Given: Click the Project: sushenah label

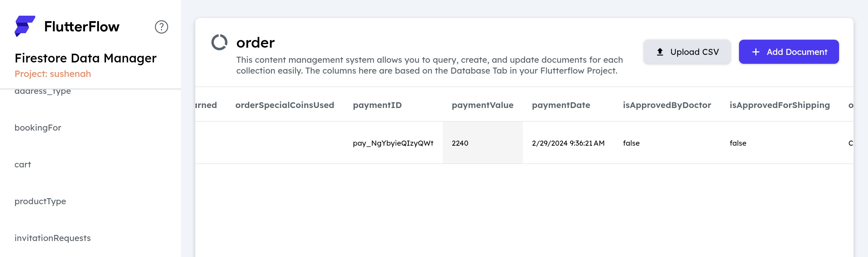Looking at the screenshot, I should [x=52, y=74].
